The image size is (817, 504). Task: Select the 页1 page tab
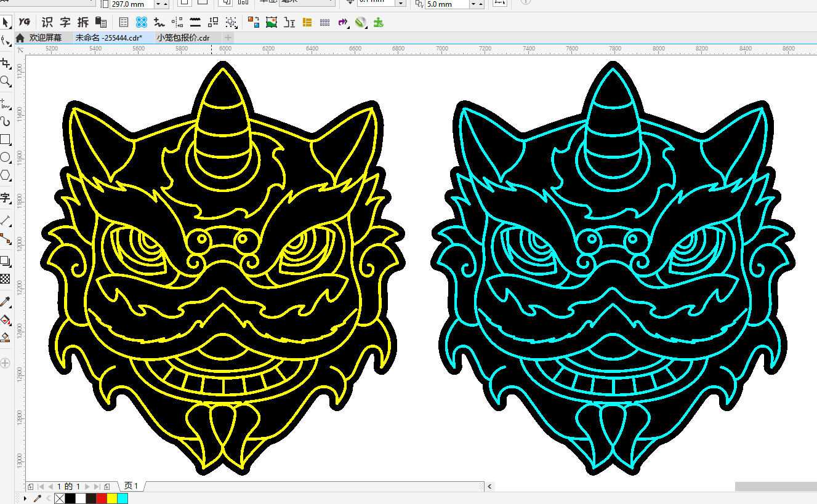point(131,486)
